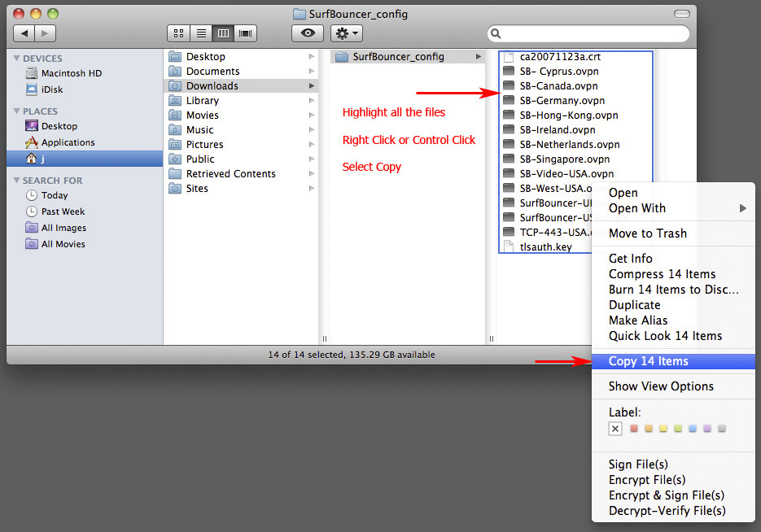Expand arrow beside Library folder
Viewport: 761px width, 532px height.
click(311, 100)
